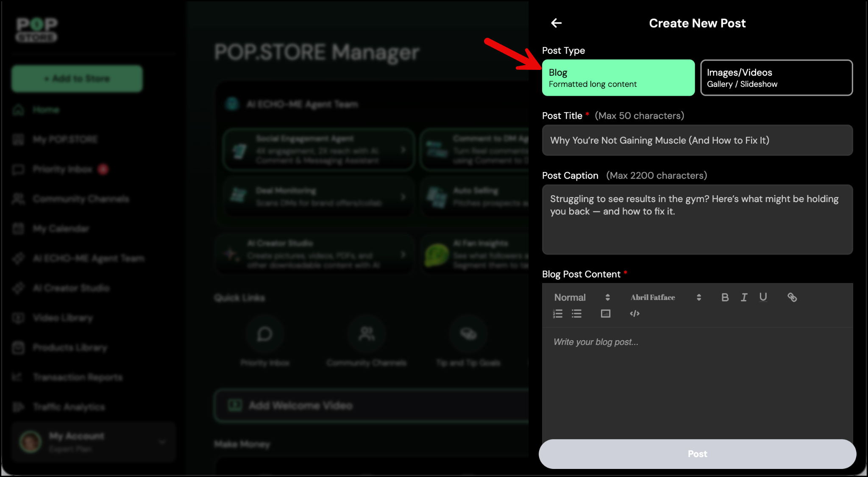
Task: Click the back arrow in Create New Post
Action: [556, 23]
